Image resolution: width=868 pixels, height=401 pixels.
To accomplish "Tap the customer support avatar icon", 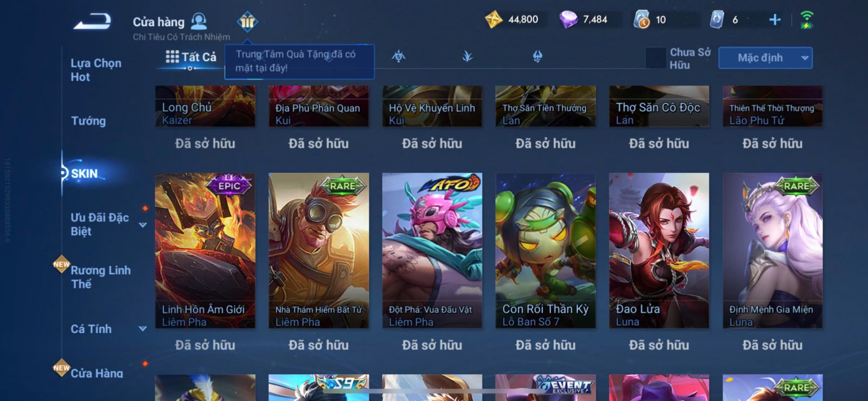I will pyautogui.click(x=199, y=21).
